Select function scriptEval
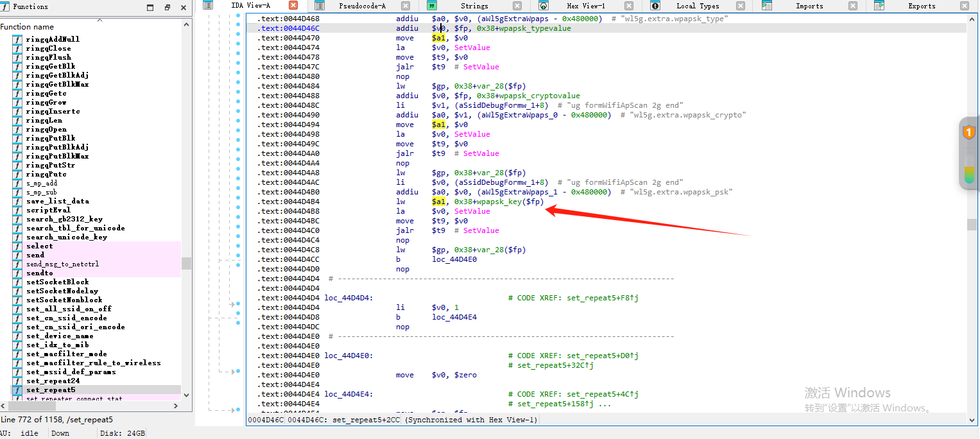 [48, 210]
